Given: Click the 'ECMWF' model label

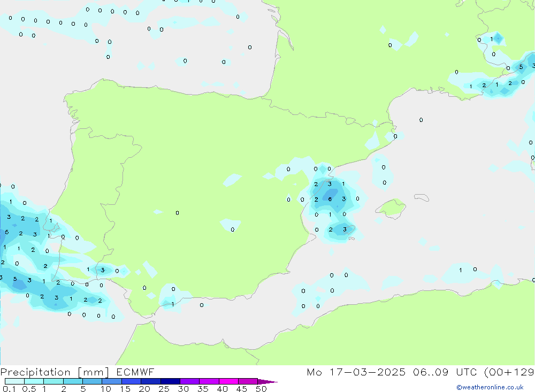Looking at the screenshot, I should [x=135, y=372].
